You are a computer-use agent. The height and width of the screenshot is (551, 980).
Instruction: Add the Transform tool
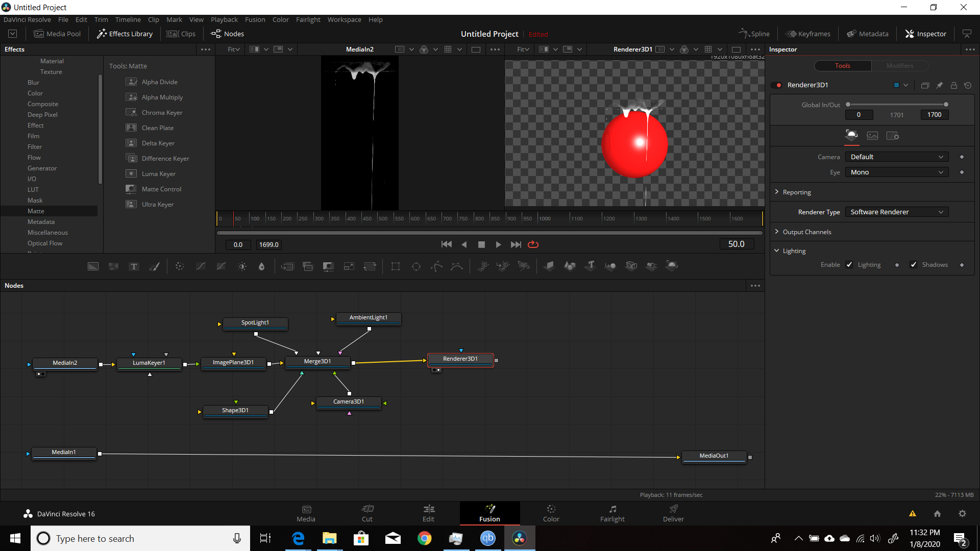point(370,266)
